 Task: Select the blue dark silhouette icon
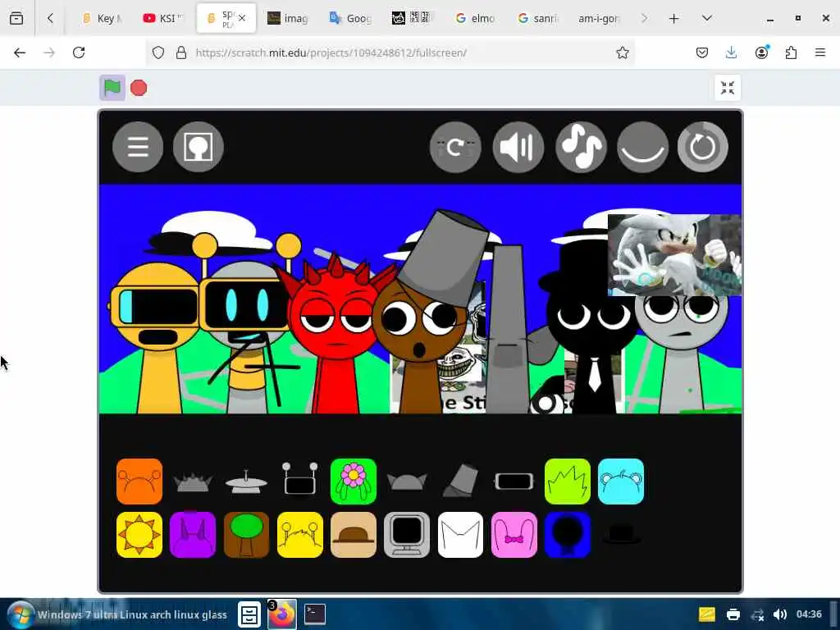[x=568, y=535]
